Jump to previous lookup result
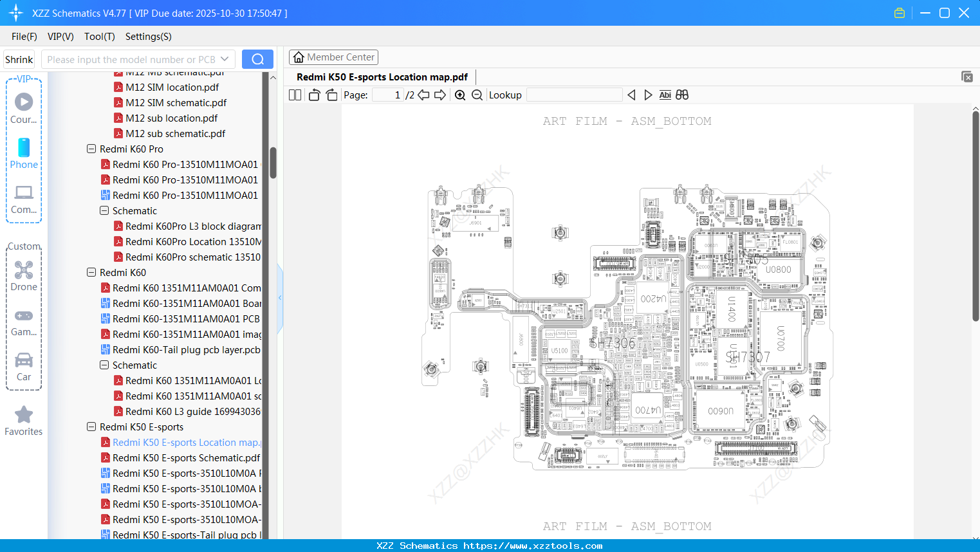The height and width of the screenshot is (552, 980). coord(631,95)
